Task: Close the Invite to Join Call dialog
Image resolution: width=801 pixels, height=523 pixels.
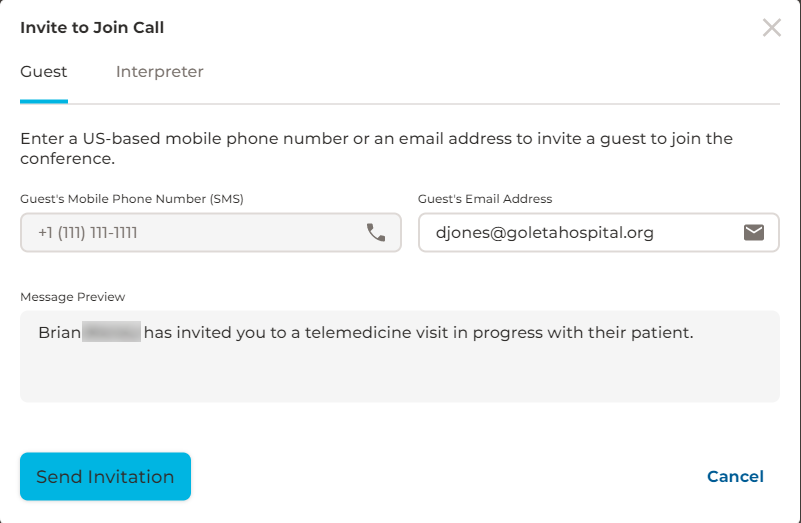Action: (x=772, y=28)
